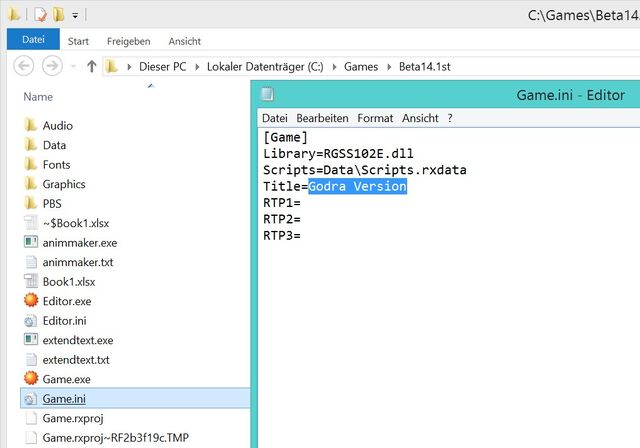Click Notepad icon in Game.ini title bar
The height and width of the screenshot is (448, 640).
coord(267,94)
